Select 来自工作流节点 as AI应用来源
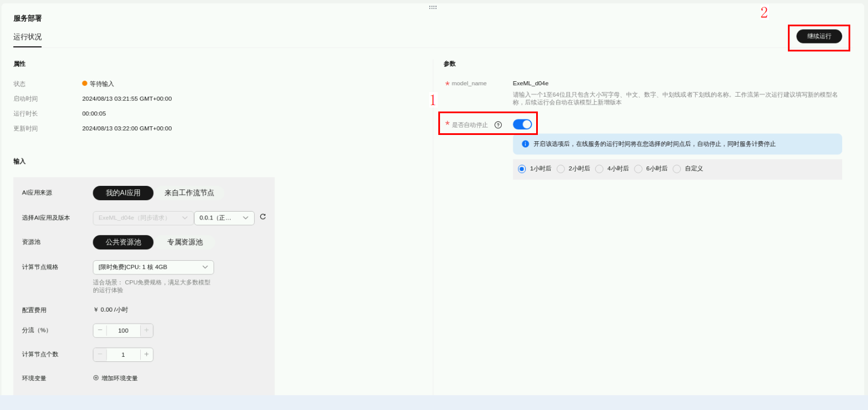Viewport: 868px width, 410px height. coord(189,193)
